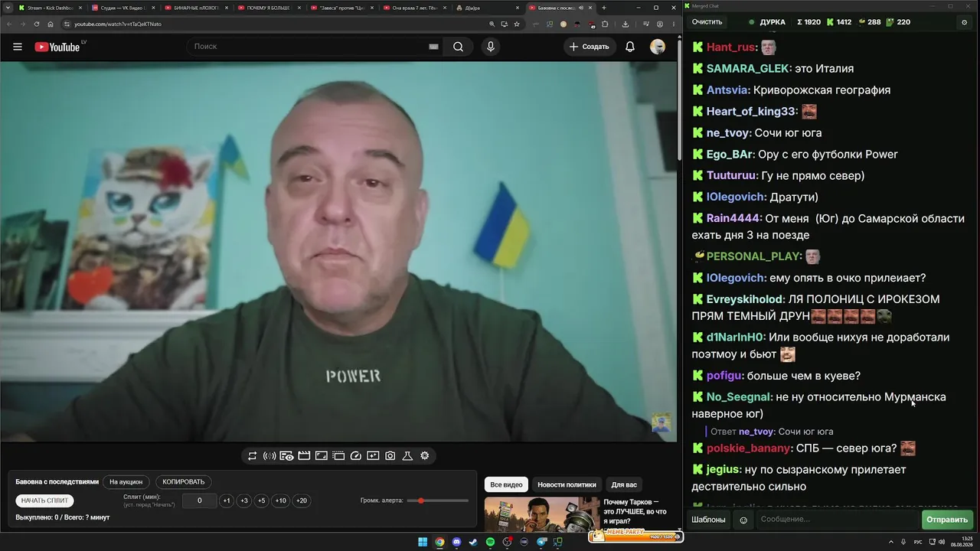This screenshot has width=980, height=551.
Task: Open the Шаблоны templates button
Action: tap(708, 520)
